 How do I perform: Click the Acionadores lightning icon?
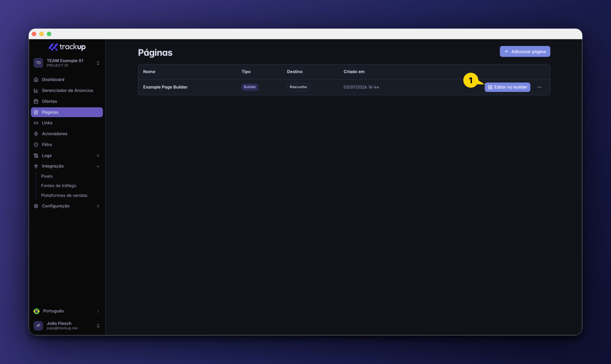36,134
